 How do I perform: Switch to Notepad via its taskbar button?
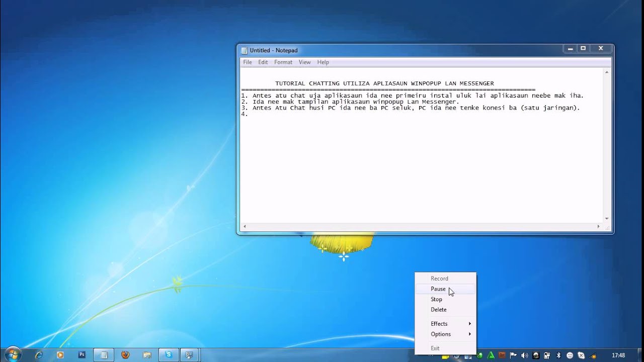tap(104, 355)
